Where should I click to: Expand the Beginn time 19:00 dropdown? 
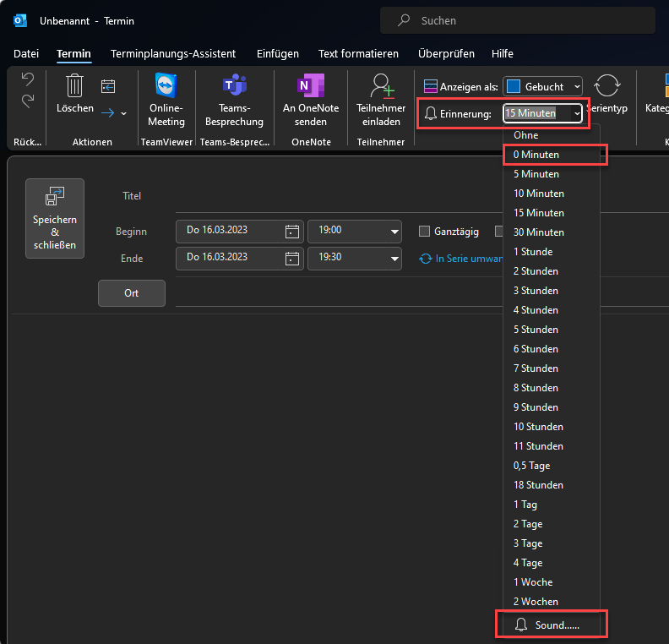click(394, 232)
